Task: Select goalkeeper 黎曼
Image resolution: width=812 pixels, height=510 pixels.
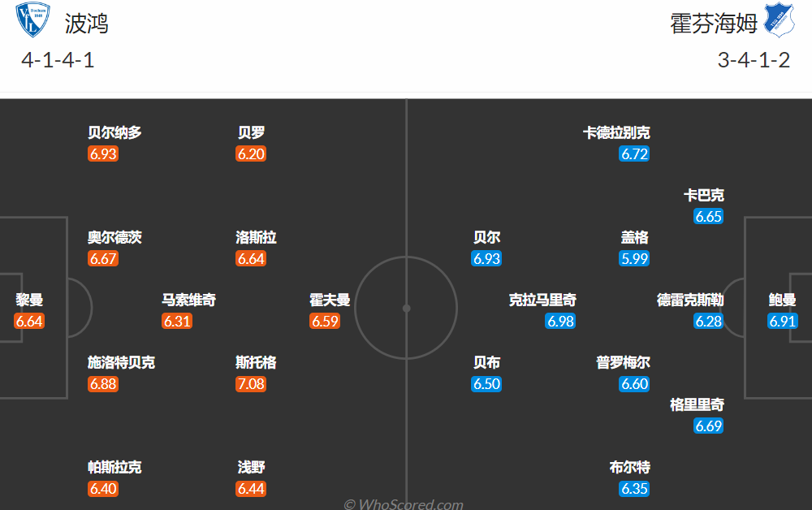Action: click(x=29, y=300)
